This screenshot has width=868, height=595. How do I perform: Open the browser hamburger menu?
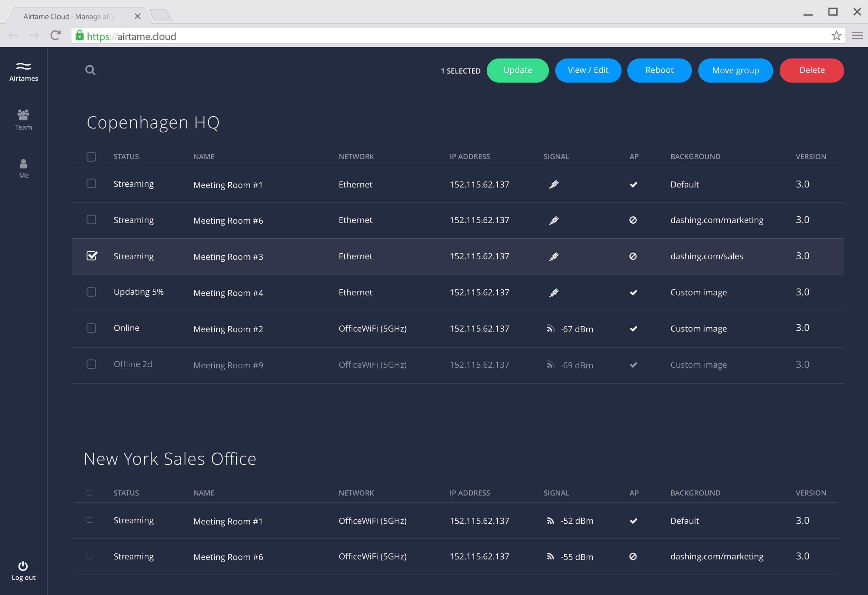tap(857, 36)
